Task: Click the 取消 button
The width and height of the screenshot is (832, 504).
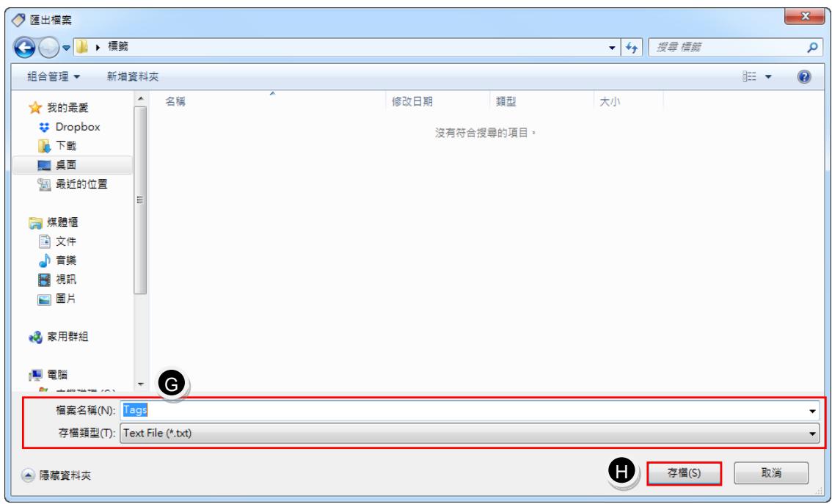Action: click(x=771, y=472)
